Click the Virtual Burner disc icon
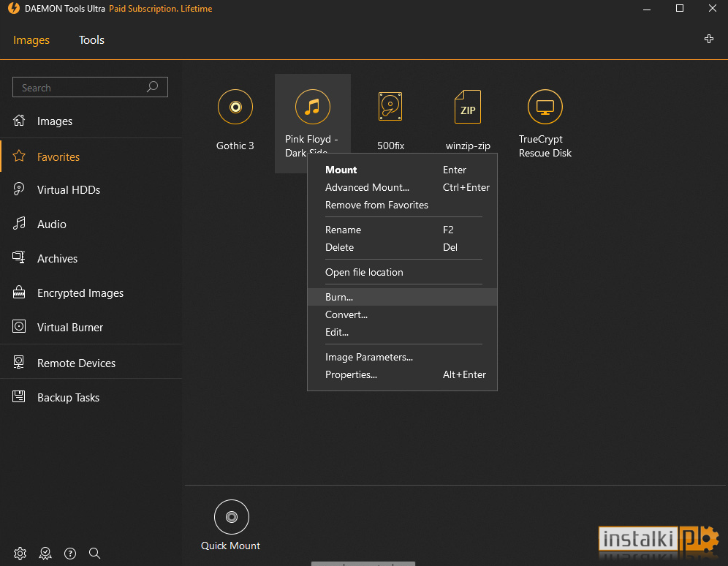The width and height of the screenshot is (728, 566). point(19,326)
